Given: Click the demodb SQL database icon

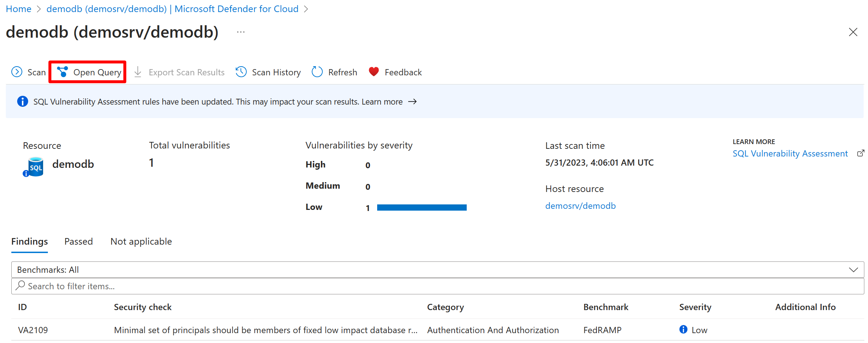Looking at the screenshot, I should pos(34,167).
